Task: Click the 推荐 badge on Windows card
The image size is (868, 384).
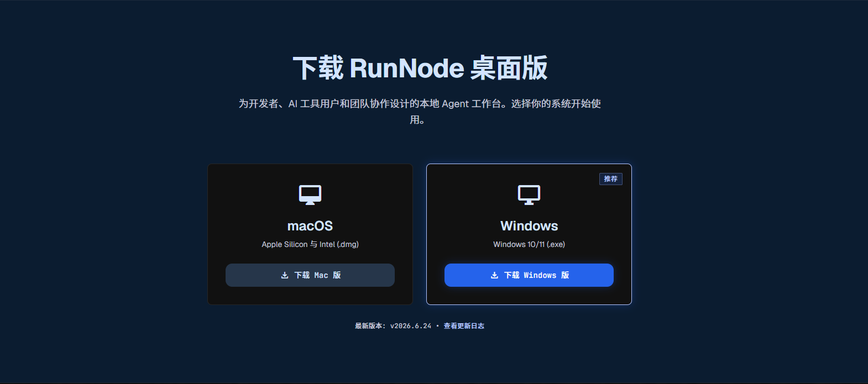Action: pos(611,179)
